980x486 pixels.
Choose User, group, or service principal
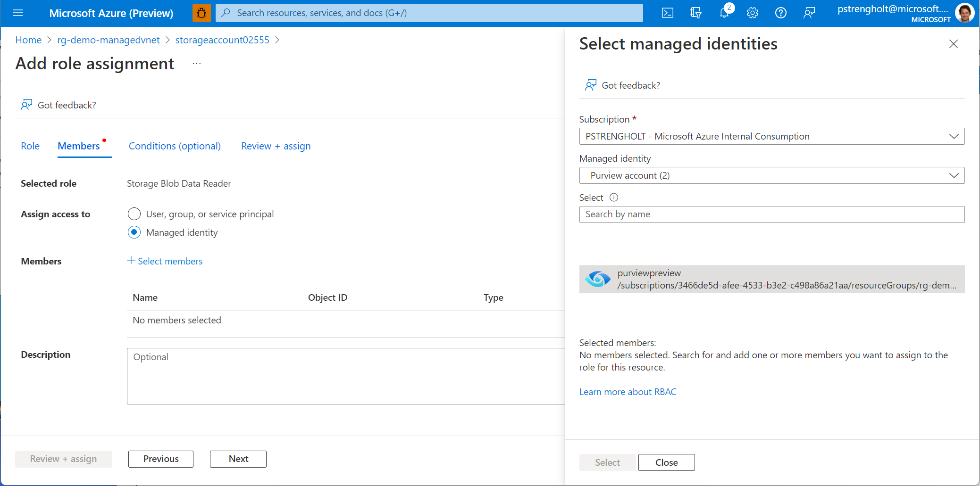click(134, 214)
